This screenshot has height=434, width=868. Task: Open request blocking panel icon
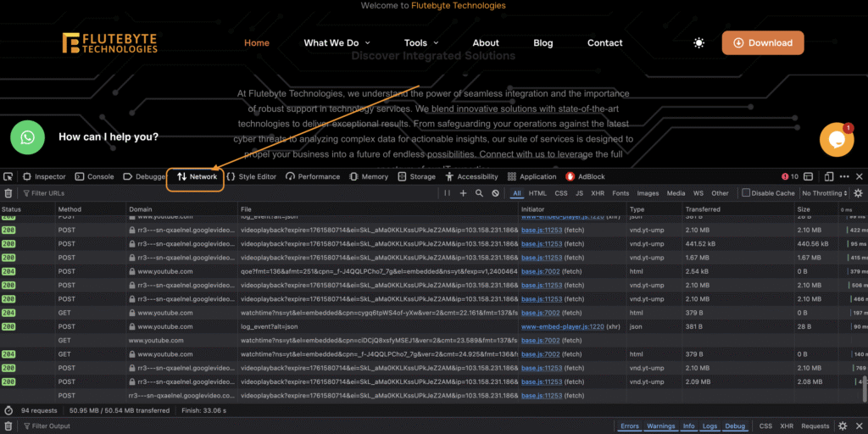tap(495, 193)
